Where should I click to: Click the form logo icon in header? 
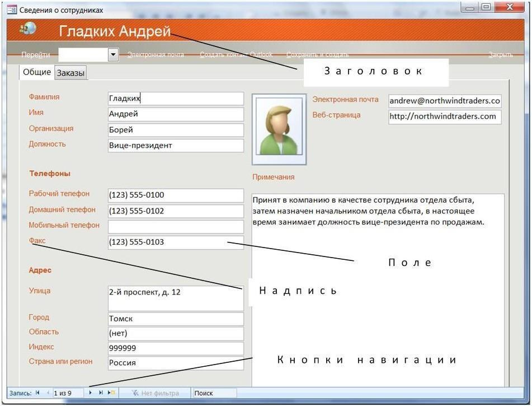28,29
